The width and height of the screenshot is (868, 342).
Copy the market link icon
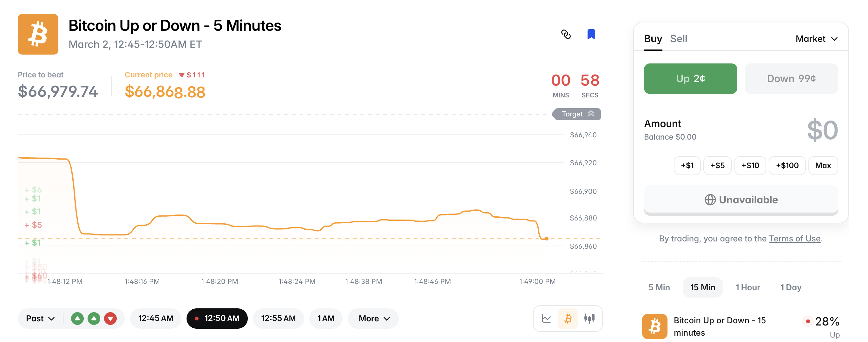click(x=566, y=34)
